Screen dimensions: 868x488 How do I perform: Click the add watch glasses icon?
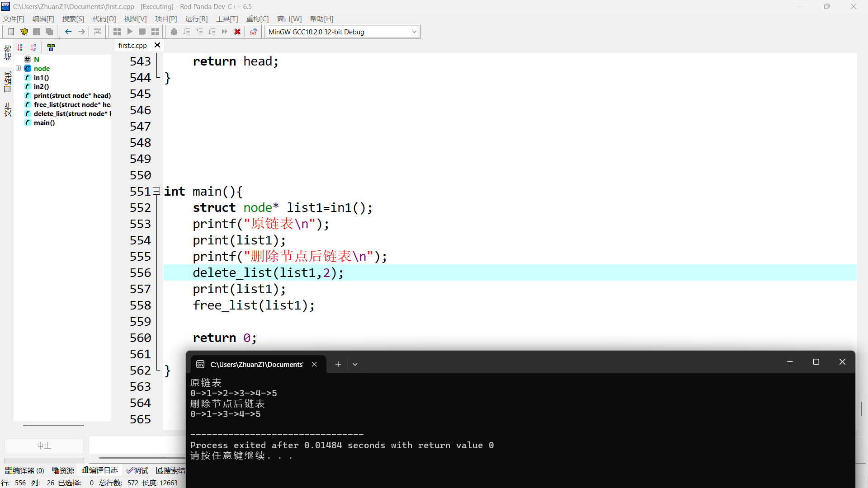tap(253, 32)
